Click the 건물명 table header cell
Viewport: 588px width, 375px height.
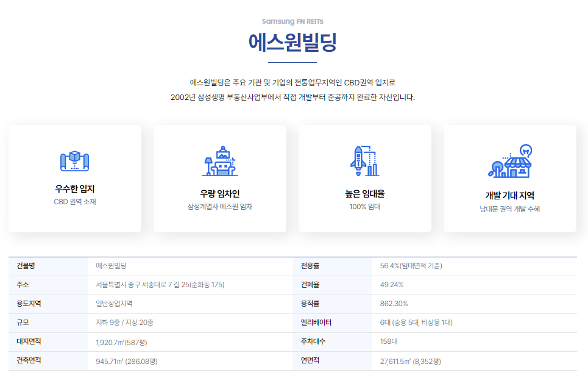coord(48,266)
